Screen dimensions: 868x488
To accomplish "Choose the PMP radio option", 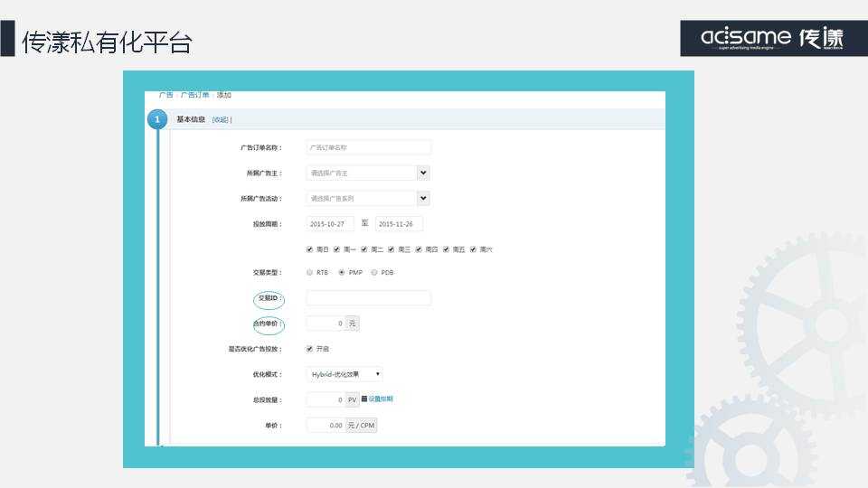I will pyautogui.click(x=342, y=272).
